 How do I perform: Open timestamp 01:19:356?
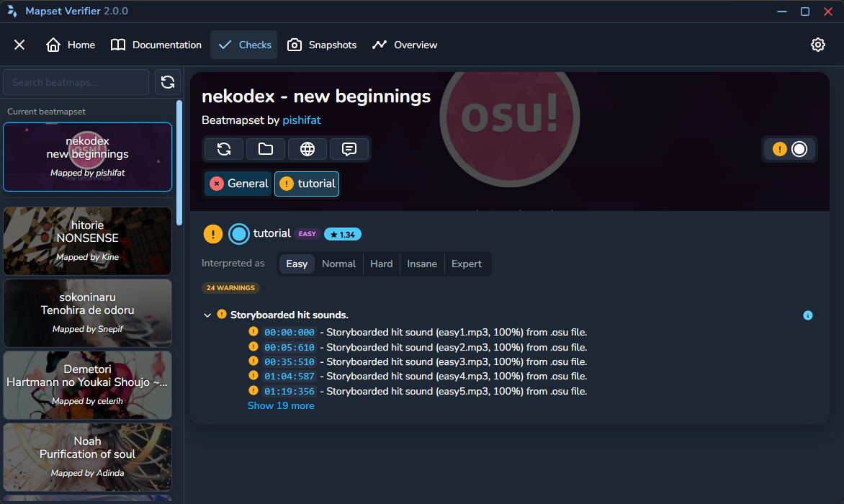(x=289, y=392)
